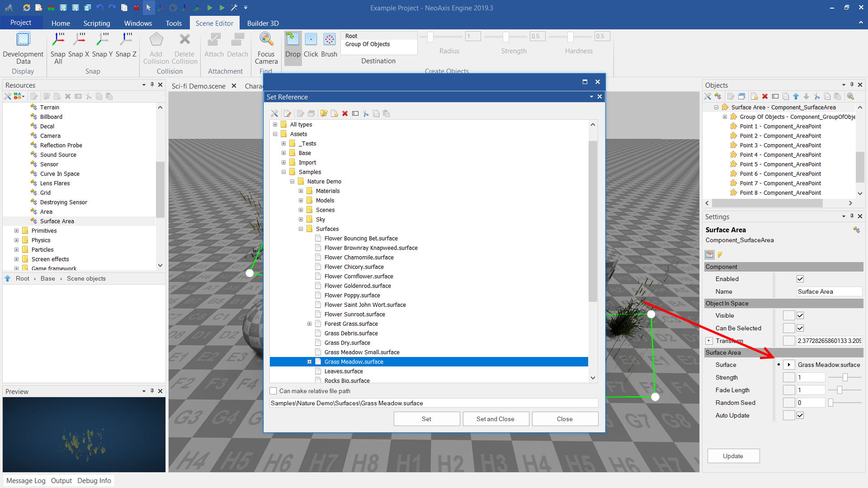Switch to the Scripting ribbon tab
868x488 pixels.
(96, 23)
